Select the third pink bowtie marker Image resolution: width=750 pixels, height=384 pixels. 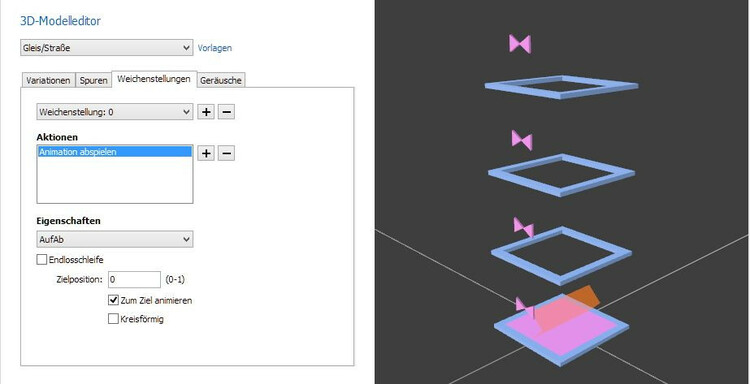click(524, 227)
